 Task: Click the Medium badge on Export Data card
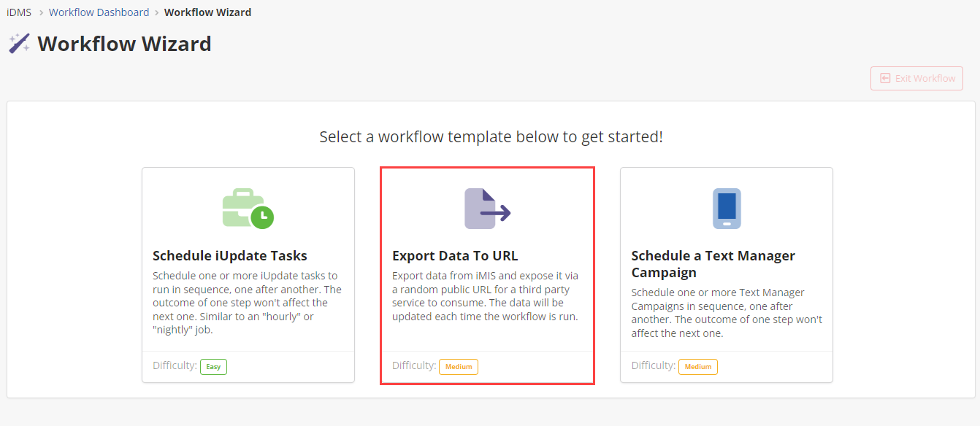[x=459, y=366]
